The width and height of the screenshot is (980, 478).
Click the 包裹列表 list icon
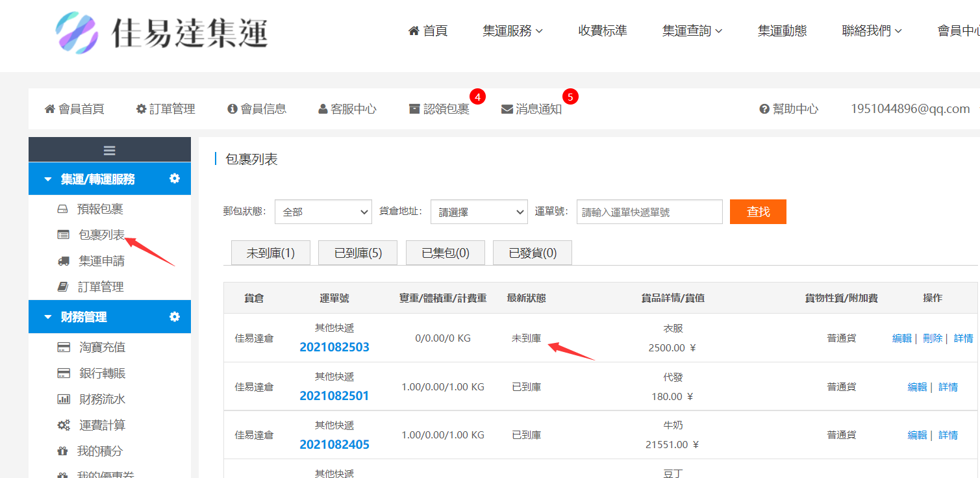[x=63, y=235]
